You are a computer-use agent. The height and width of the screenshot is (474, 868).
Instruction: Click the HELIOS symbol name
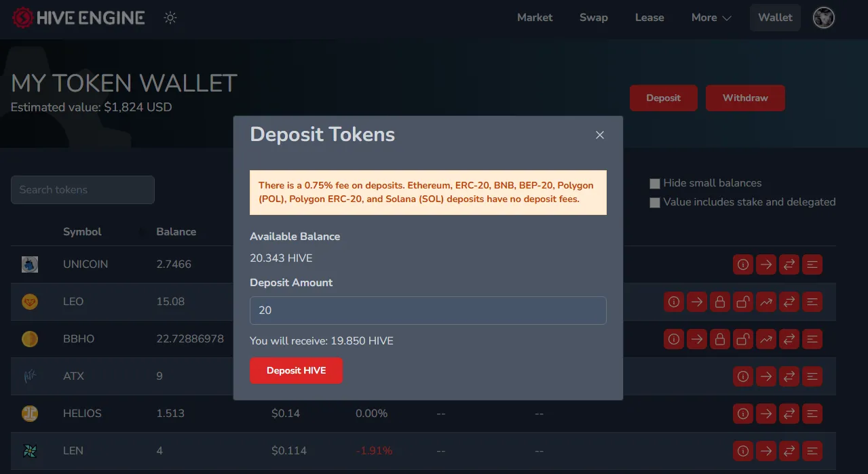pos(82,414)
